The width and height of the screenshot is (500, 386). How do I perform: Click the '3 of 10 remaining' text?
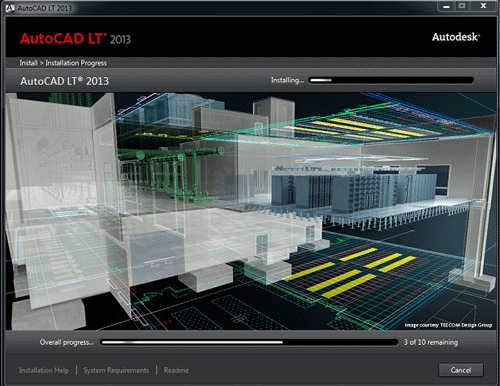tap(431, 342)
